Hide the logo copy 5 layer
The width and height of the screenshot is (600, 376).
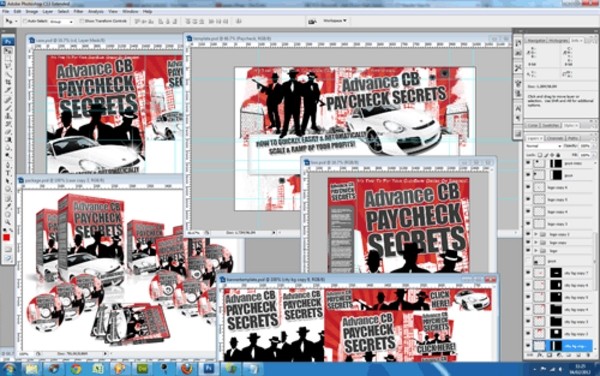tap(528, 200)
